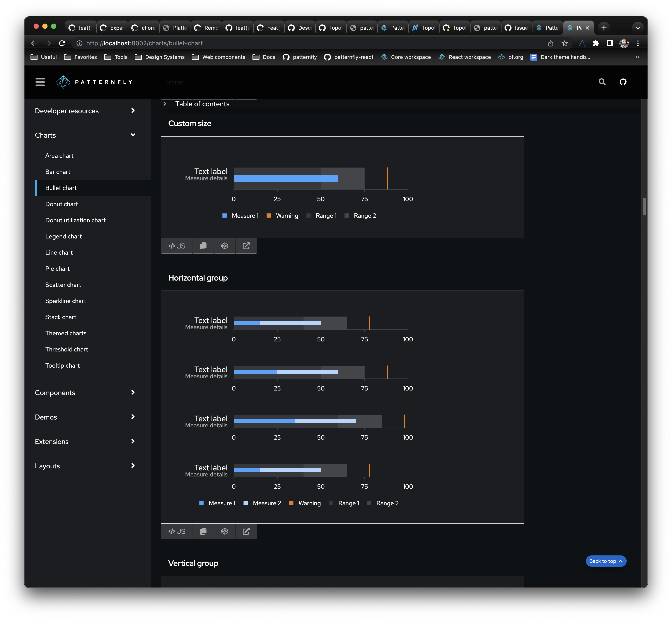The width and height of the screenshot is (672, 620).
Task: Open the search icon in header
Action: click(x=602, y=82)
